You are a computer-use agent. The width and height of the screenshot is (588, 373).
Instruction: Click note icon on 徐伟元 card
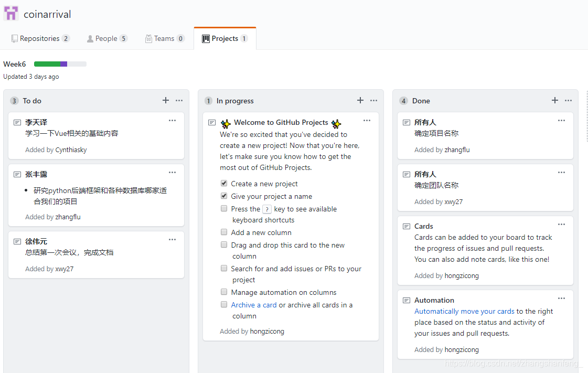pyautogui.click(x=17, y=241)
